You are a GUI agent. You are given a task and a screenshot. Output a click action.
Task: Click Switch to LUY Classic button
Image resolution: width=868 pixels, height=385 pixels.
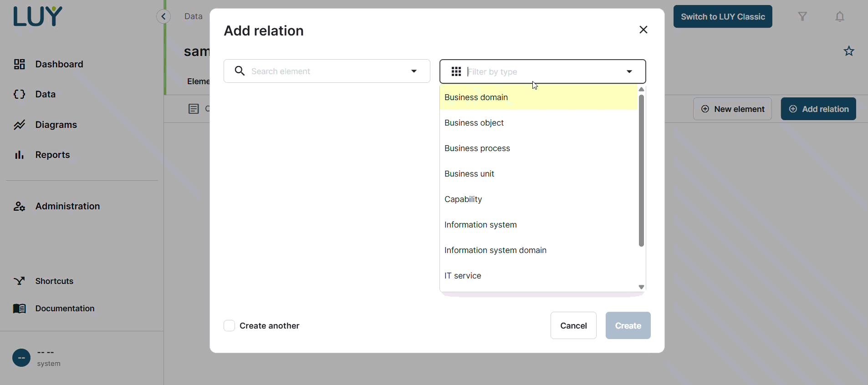(x=723, y=17)
